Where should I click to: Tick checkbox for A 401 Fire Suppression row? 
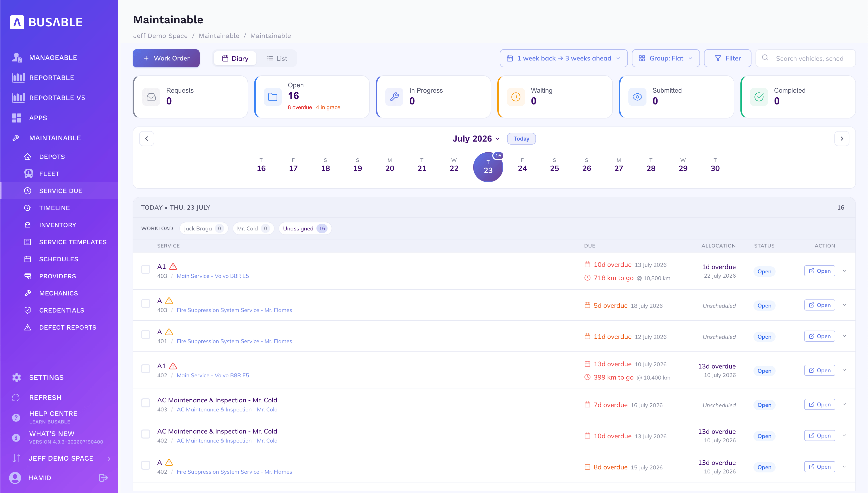[146, 335]
